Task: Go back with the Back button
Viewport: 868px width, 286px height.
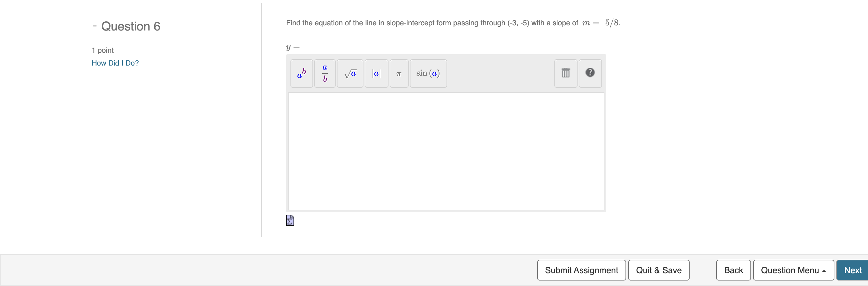Action: point(733,270)
